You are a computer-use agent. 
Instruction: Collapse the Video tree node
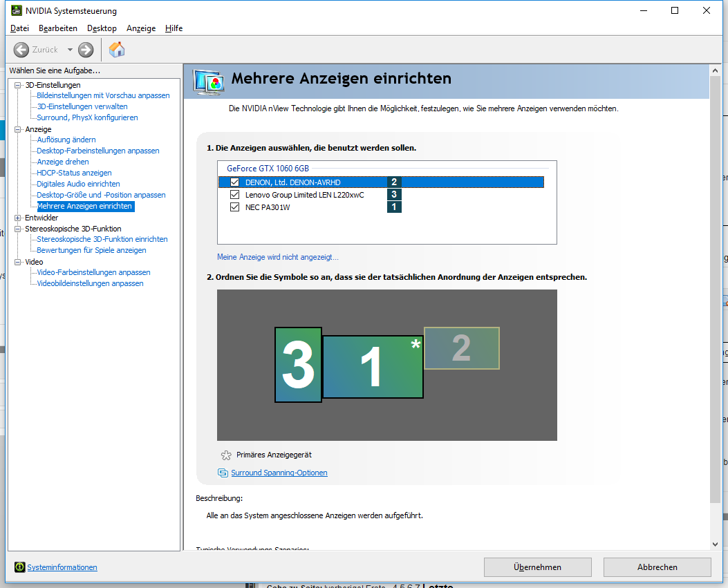pyautogui.click(x=18, y=262)
